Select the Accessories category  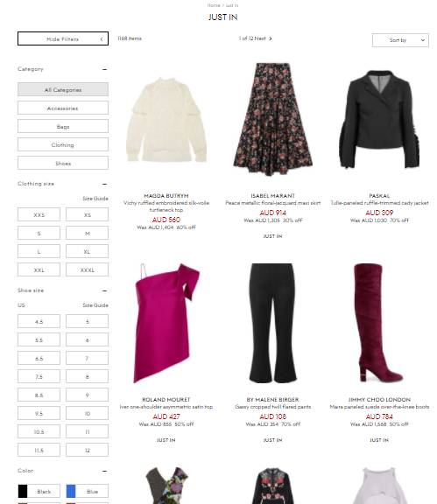(63, 108)
